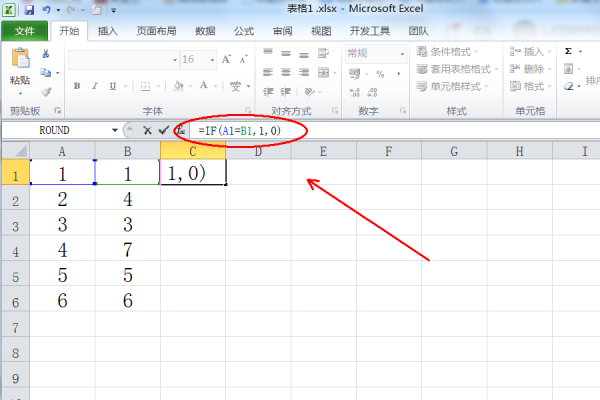Switch to the 公式 tab

point(244,31)
